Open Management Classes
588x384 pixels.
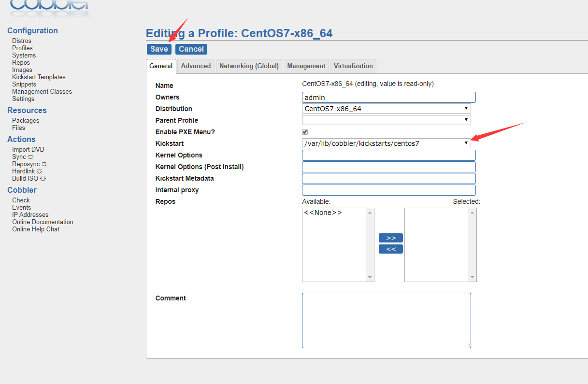42,92
